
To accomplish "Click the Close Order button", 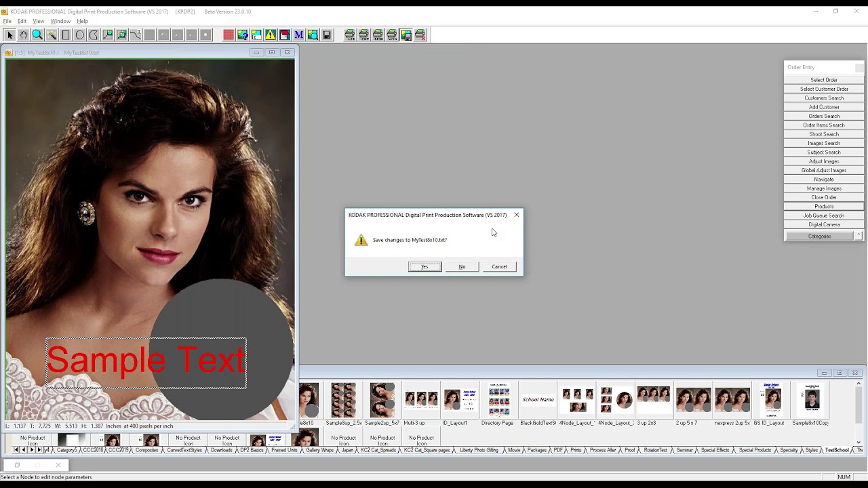I will click(824, 197).
